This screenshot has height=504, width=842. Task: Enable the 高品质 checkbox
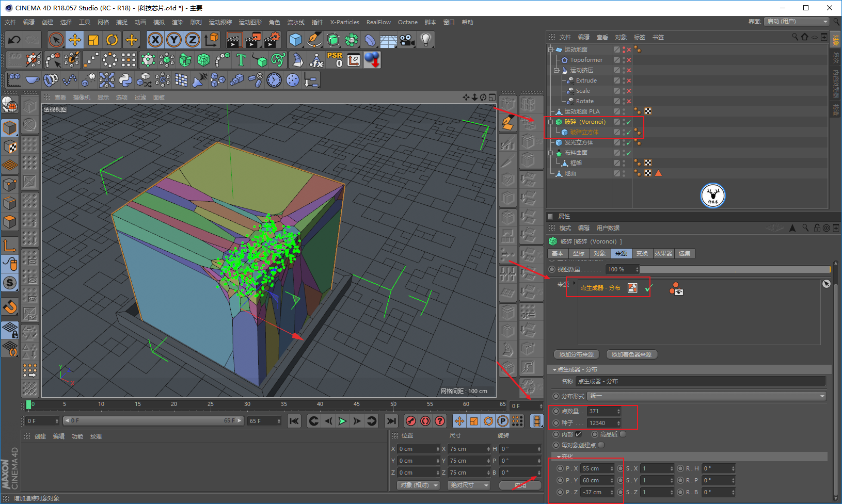click(x=623, y=434)
